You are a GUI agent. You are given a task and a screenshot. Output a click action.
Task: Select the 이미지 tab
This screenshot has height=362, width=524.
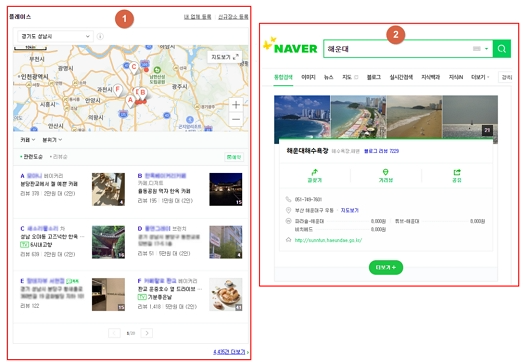click(x=308, y=77)
